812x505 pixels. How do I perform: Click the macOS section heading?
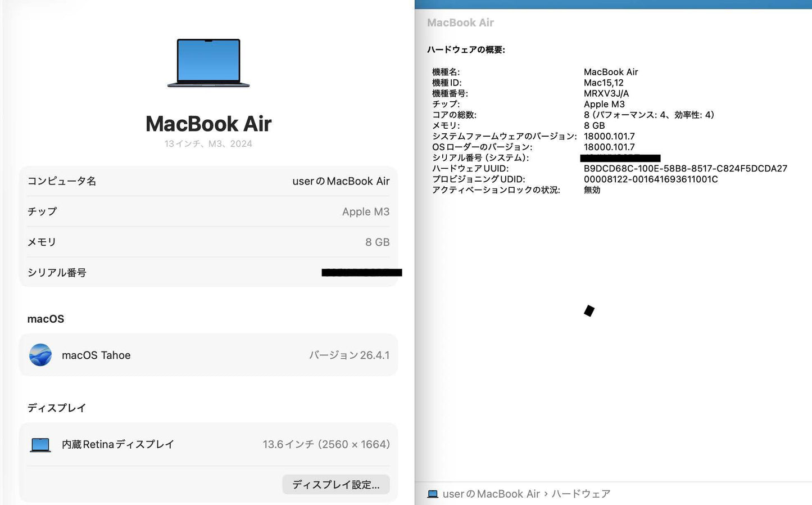point(46,319)
